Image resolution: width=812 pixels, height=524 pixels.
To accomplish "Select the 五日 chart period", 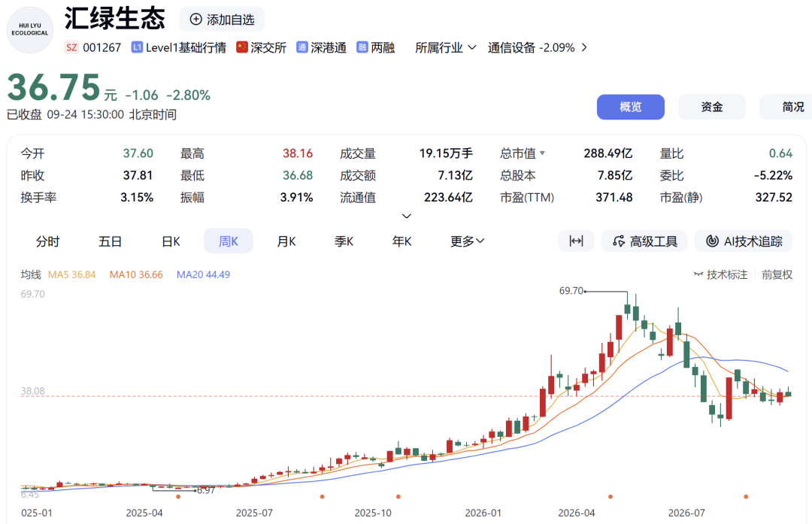I will pyautogui.click(x=110, y=241).
